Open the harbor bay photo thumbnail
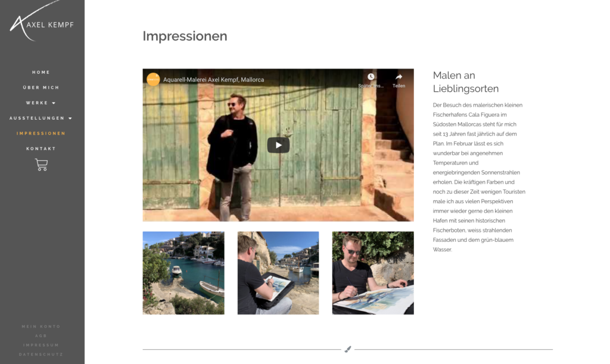 pyautogui.click(x=183, y=273)
